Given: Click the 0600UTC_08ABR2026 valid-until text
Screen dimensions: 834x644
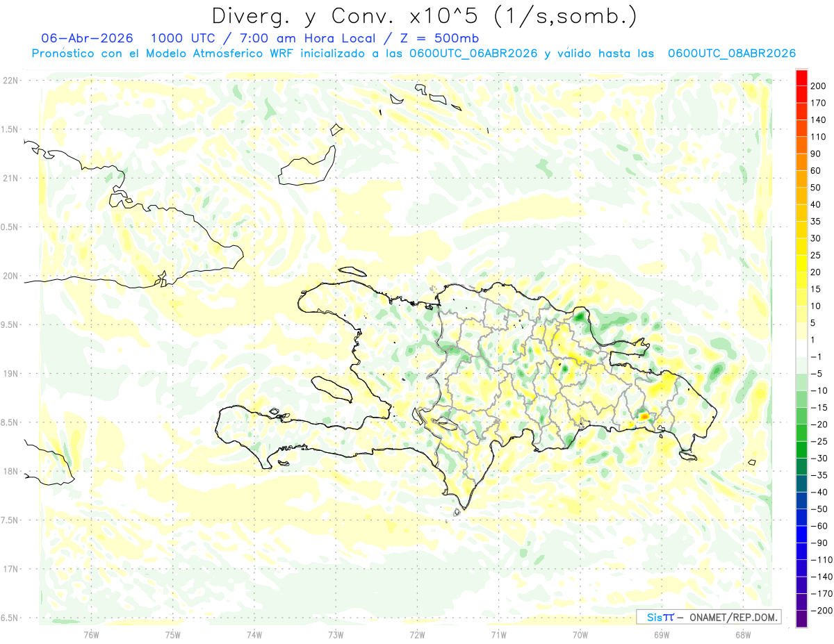Looking at the screenshot, I should pyautogui.click(x=731, y=53).
